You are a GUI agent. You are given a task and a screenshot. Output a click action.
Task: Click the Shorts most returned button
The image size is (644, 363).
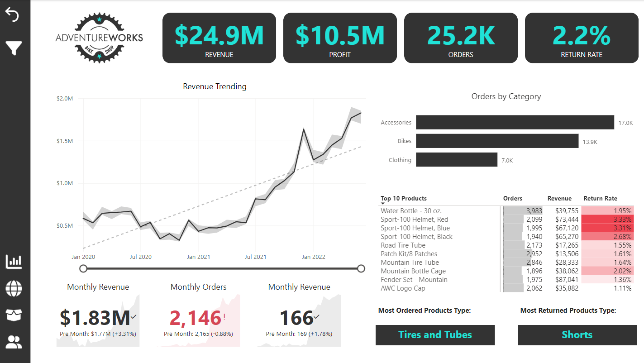[x=577, y=335]
